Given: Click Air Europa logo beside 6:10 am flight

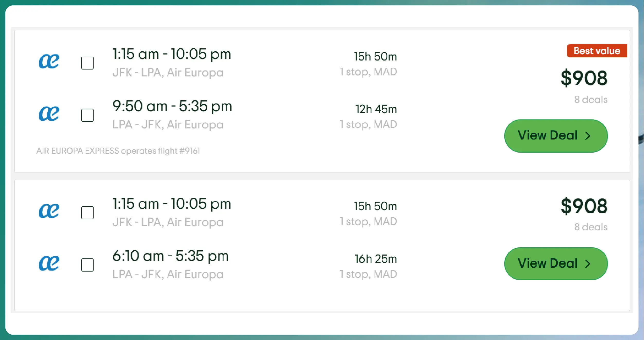Looking at the screenshot, I should 49,263.
